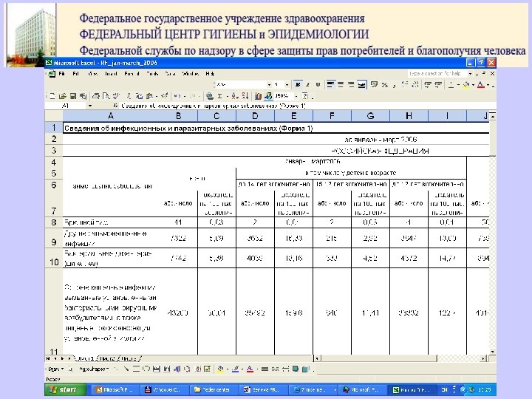This screenshot has width=532, height=399.
Task: Open the File menu
Action: [x=62, y=74]
